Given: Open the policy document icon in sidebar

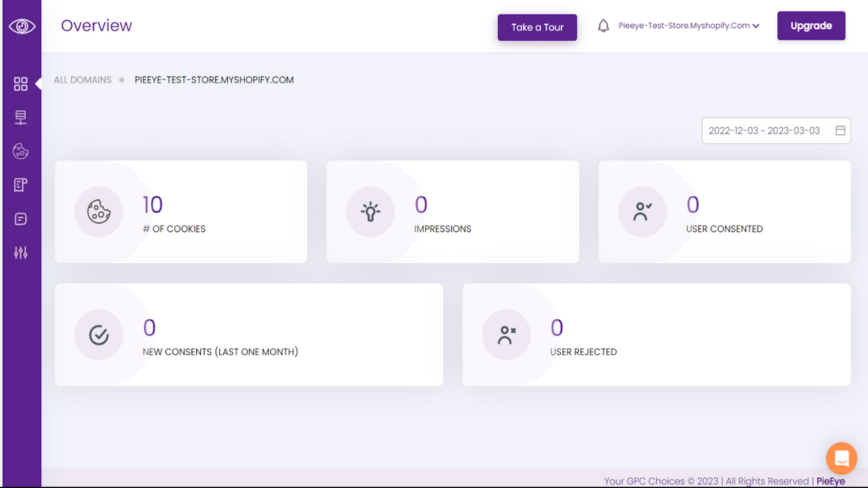Looking at the screenshot, I should pyautogui.click(x=20, y=184).
